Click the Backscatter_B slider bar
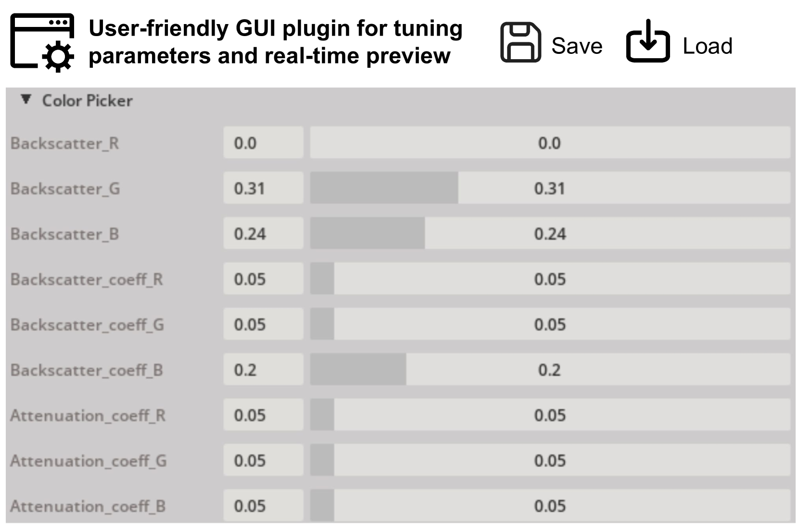Viewport: 799px width, 532px height. click(x=550, y=234)
